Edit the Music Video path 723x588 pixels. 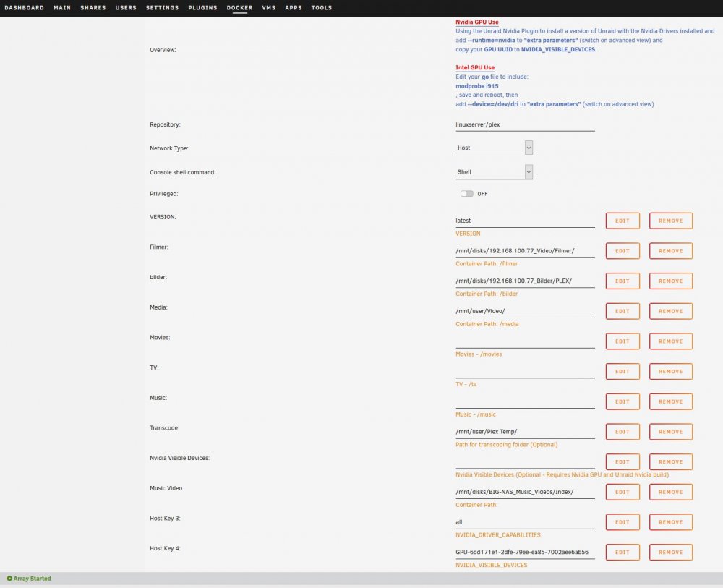tap(623, 492)
